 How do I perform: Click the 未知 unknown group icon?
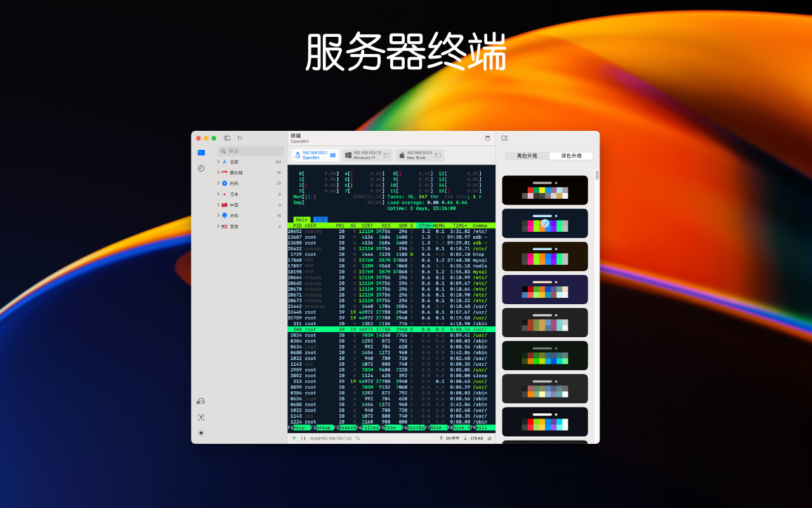tap(225, 215)
